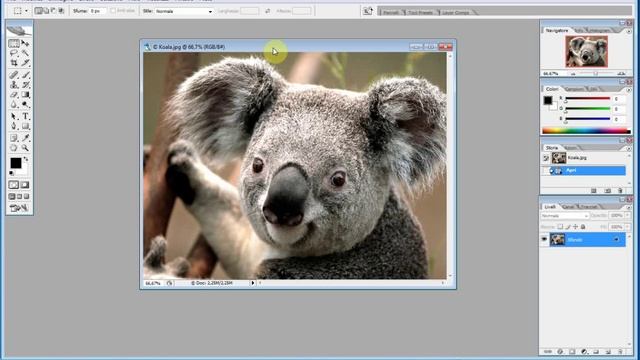640x360 pixels.
Task: Switch to Quick Mask mode
Action: click(25, 185)
